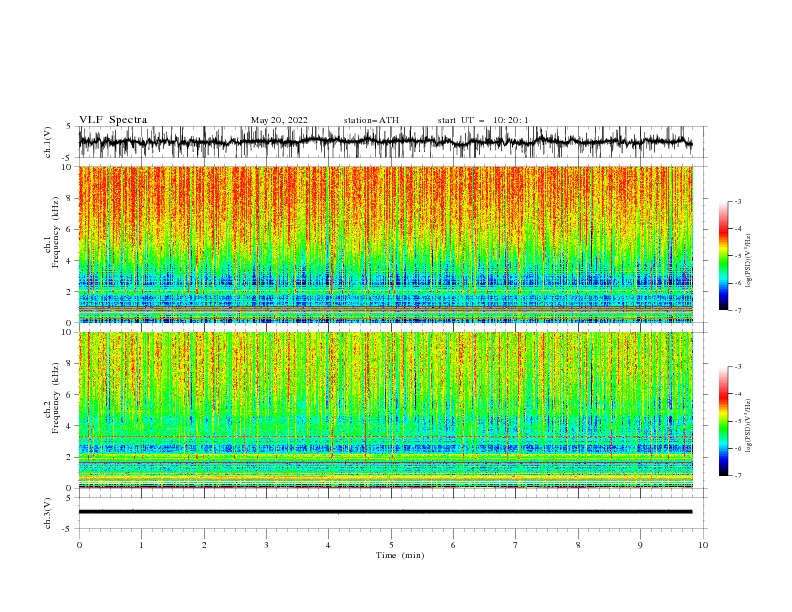Click the ch.1 spectrogram plot
Image resolution: width=792 pixels, height=612 pixels.
coord(385,244)
